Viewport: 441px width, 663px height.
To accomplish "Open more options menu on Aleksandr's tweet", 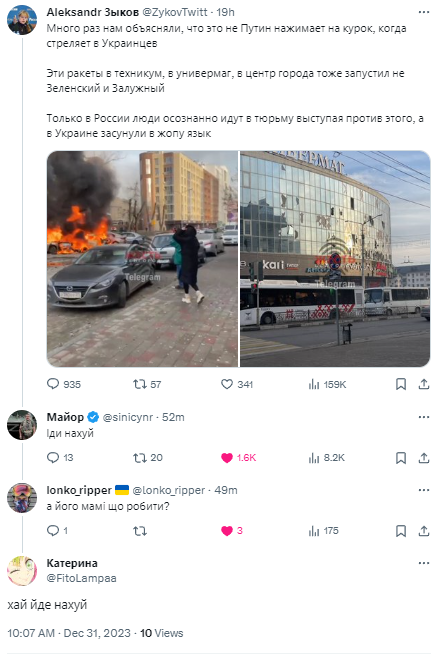I will 424,12.
